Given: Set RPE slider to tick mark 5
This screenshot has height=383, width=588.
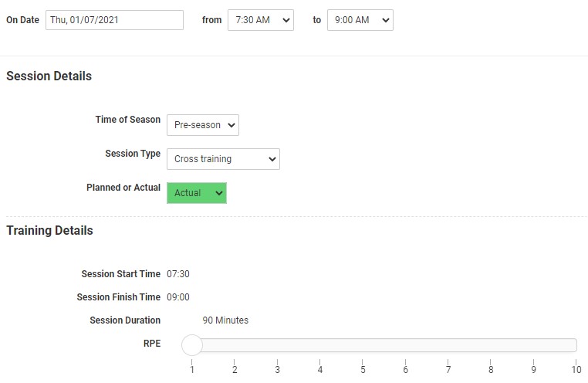Looking at the screenshot, I should (363, 345).
